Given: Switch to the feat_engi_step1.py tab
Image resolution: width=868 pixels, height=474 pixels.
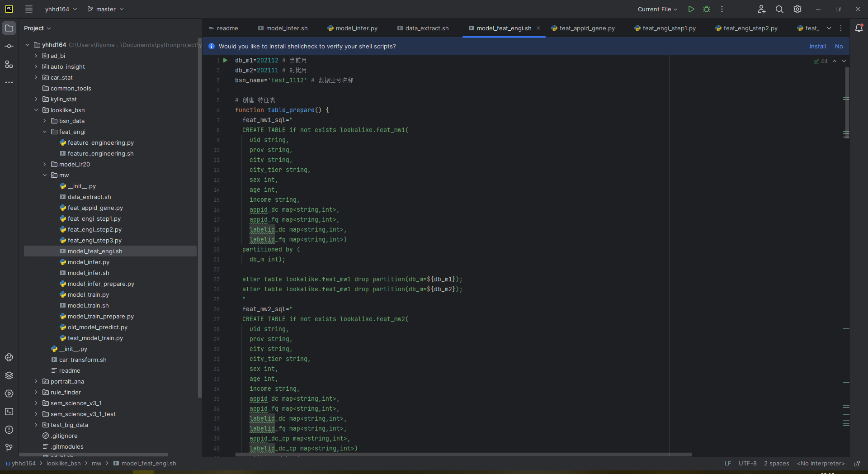Looking at the screenshot, I should point(665,28).
